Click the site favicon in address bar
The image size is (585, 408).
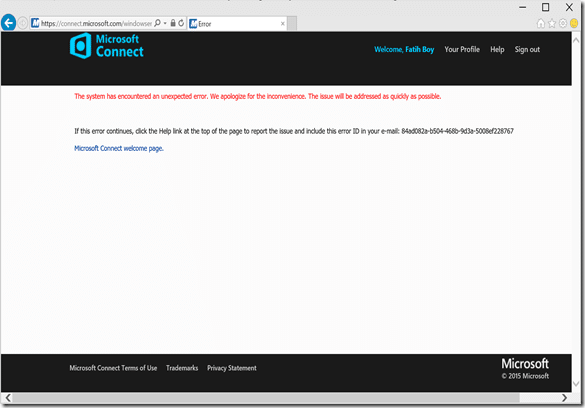point(35,23)
